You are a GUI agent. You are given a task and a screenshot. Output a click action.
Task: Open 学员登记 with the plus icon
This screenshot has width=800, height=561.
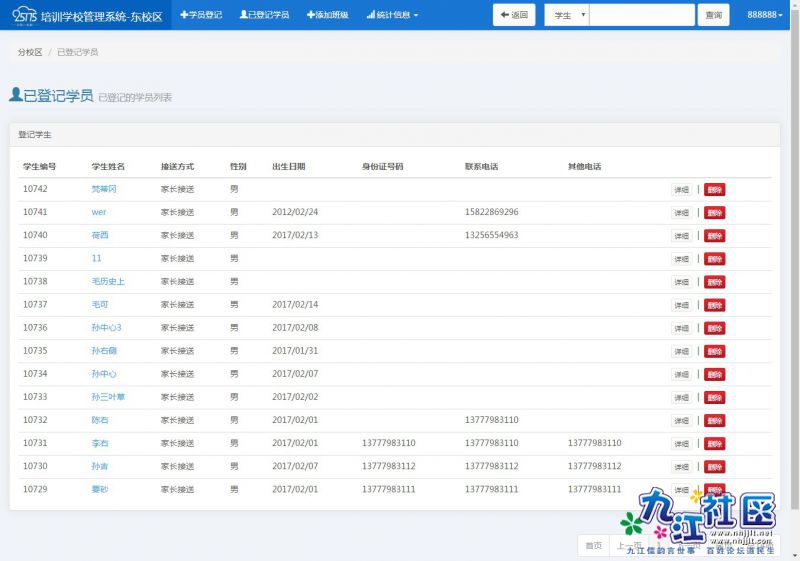click(x=201, y=15)
